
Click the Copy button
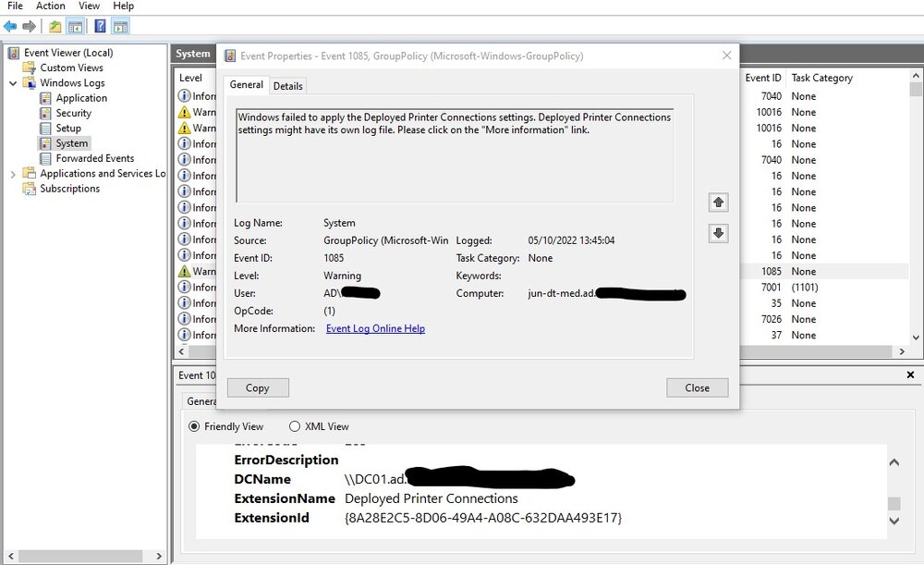click(258, 387)
